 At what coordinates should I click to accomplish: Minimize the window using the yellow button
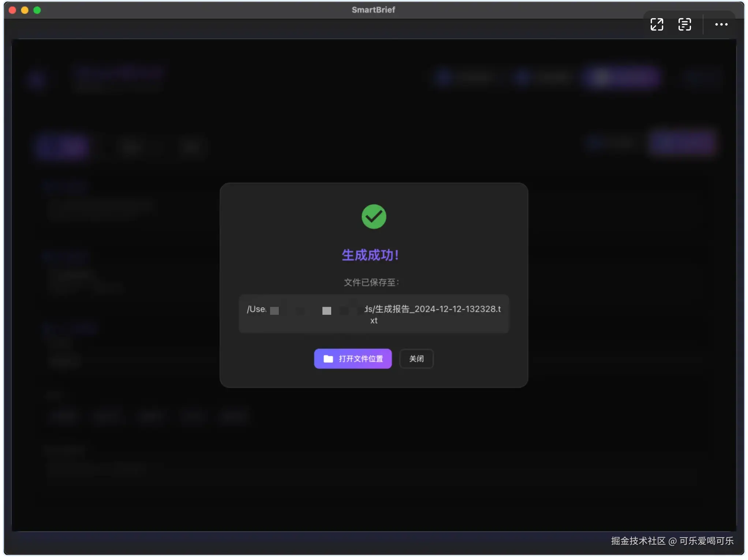pyautogui.click(x=25, y=10)
